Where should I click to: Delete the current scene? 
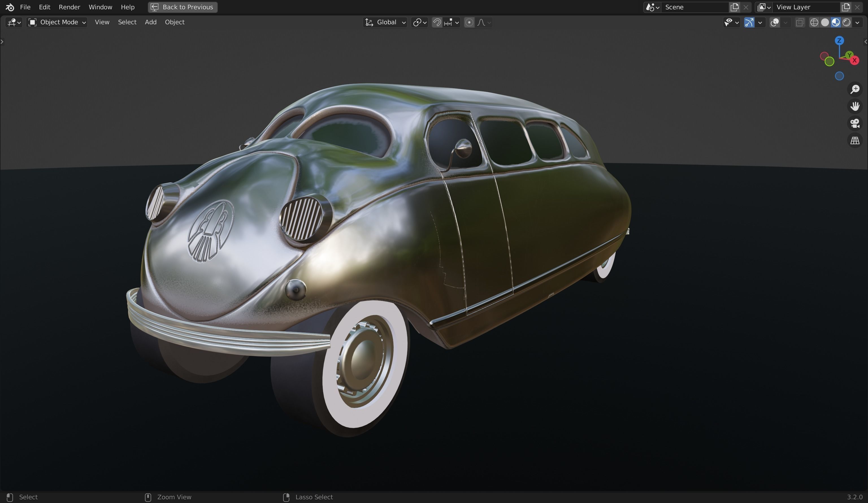[x=746, y=7]
